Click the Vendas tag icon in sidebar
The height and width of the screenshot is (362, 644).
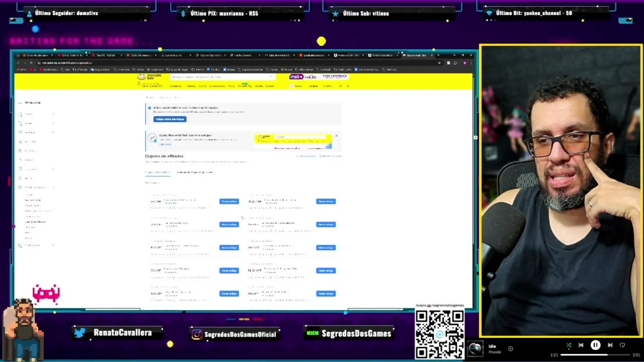pos(20,123)
